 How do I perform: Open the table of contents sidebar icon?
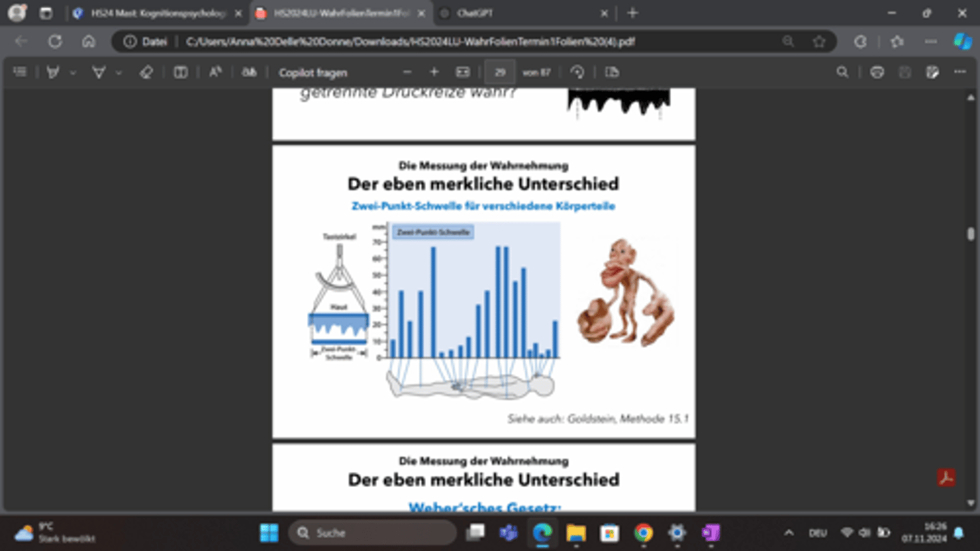pos(20,72)
